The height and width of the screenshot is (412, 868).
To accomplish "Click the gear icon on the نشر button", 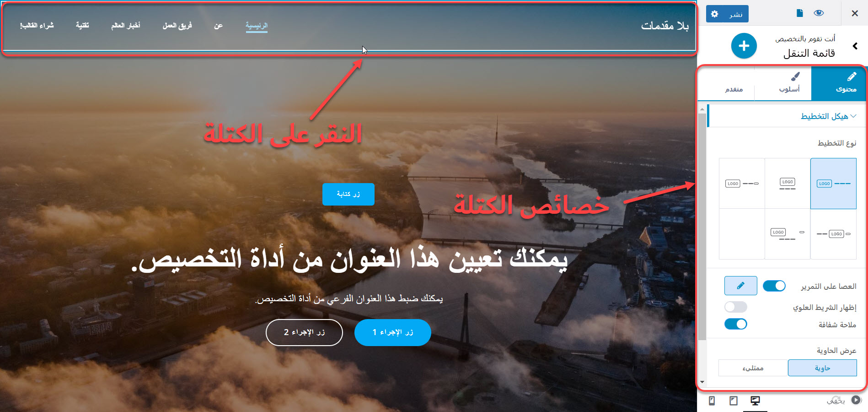I will point(715,14).
